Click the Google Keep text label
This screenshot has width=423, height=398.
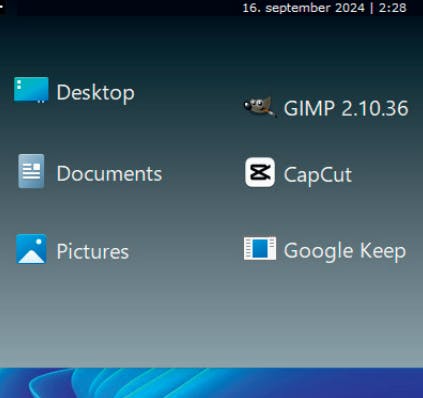click(345, 251)
